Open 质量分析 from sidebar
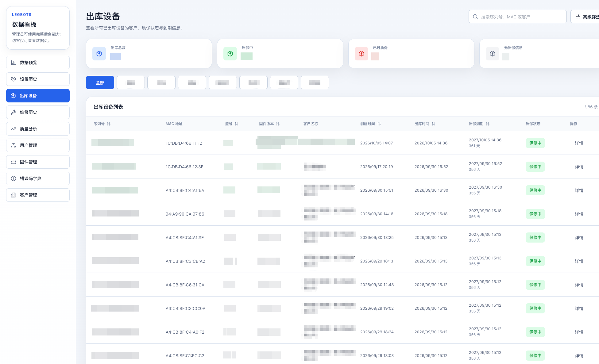This screenshot has width=599, height=364. pos(38,129)
